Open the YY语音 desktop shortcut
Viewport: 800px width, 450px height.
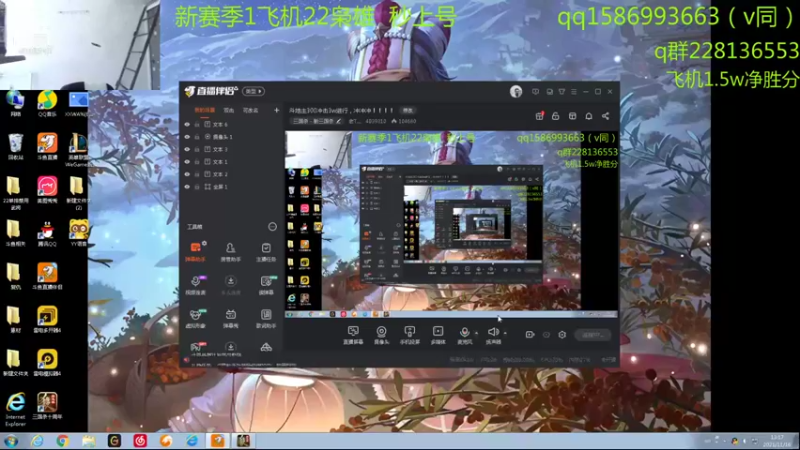click(78, 234)
